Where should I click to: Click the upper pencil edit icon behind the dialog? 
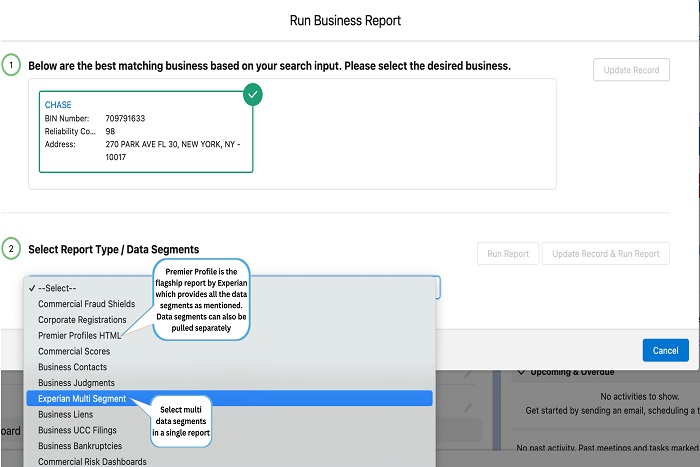point(467,374)
